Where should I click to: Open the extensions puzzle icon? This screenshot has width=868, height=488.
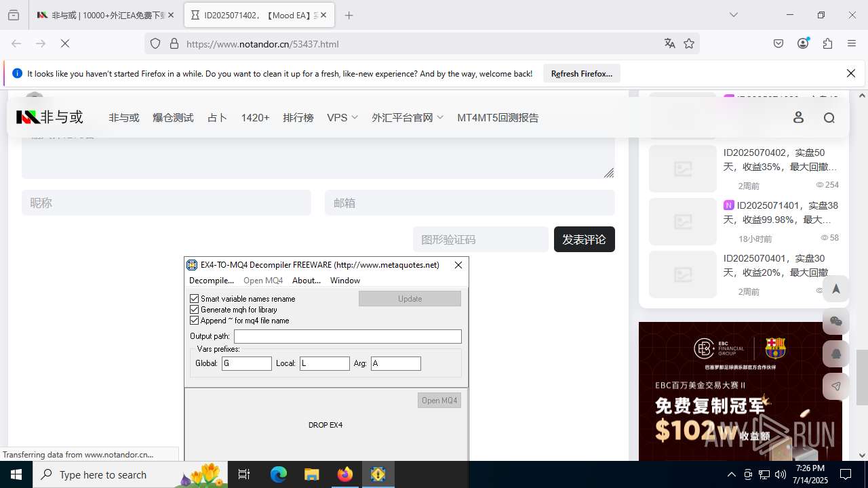coord(827,43)
